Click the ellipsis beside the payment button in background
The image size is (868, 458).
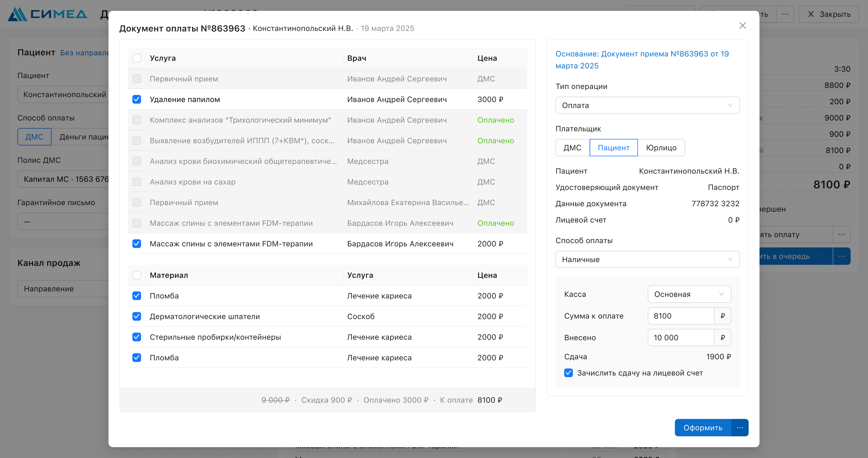(841, 234)
